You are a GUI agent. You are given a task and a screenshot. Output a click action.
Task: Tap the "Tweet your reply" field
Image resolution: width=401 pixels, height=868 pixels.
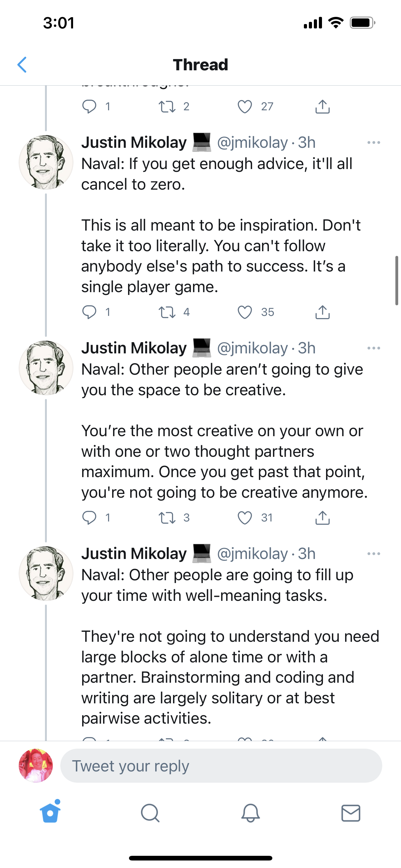[x=221, y=766]
